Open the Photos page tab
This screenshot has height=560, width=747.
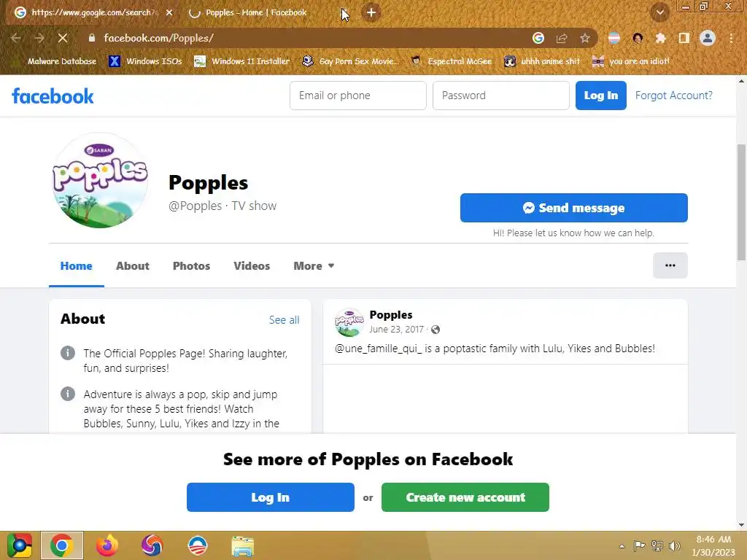(191, 265)
